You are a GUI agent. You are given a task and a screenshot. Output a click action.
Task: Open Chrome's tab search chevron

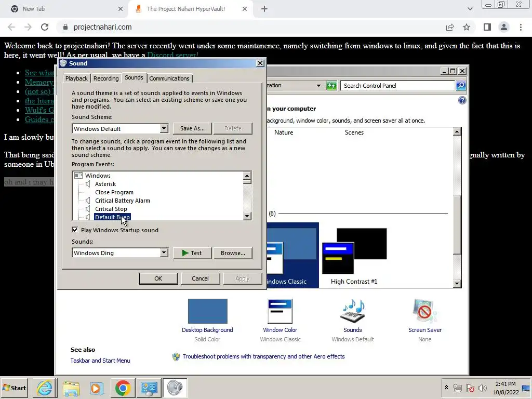coord(470,9)
